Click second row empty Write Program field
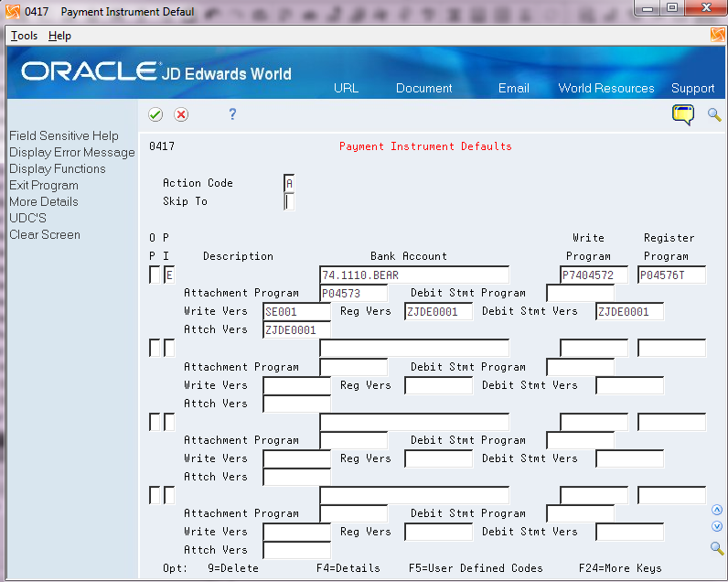The image size is (728, 582). click(594, 348)
